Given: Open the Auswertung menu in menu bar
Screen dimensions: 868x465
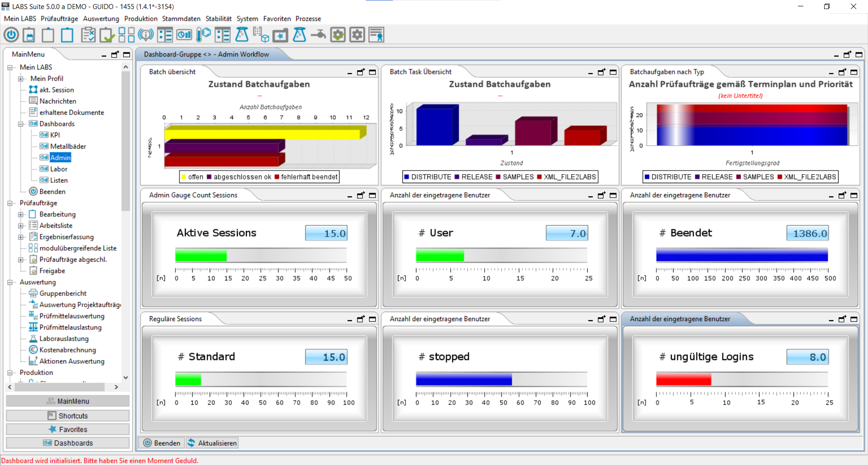Looking at the screenshot, I should point(101,19).
